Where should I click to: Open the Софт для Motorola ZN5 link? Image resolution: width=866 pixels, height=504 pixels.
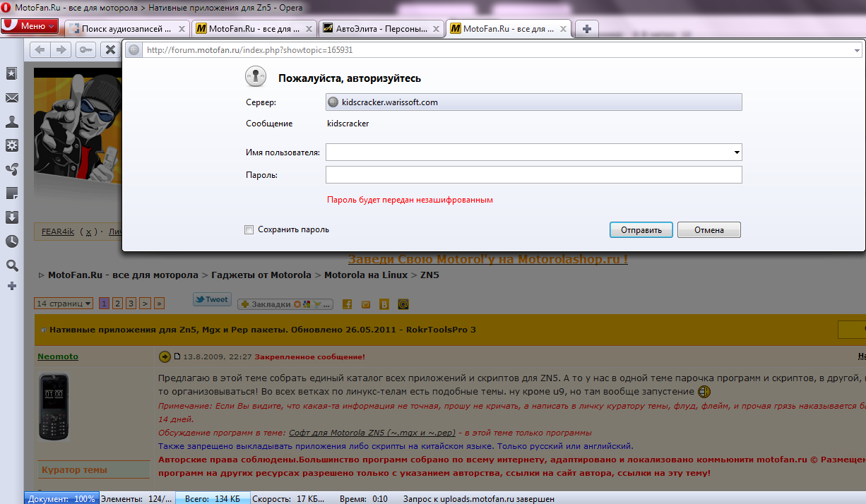pos(372,433)
